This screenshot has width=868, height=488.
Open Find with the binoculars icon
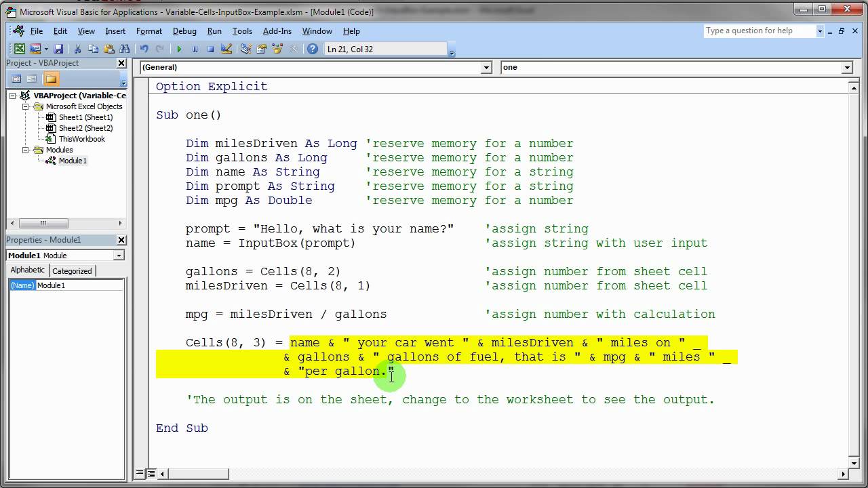click(124, 49)
